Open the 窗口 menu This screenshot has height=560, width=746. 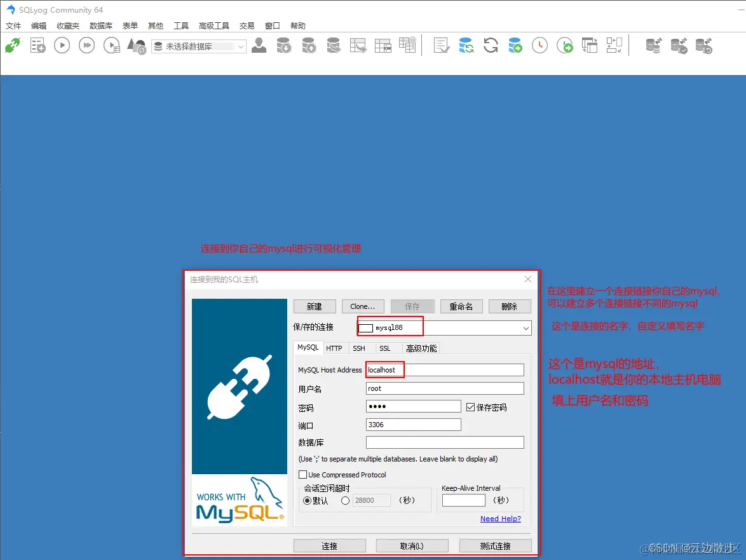pos(273,25)
